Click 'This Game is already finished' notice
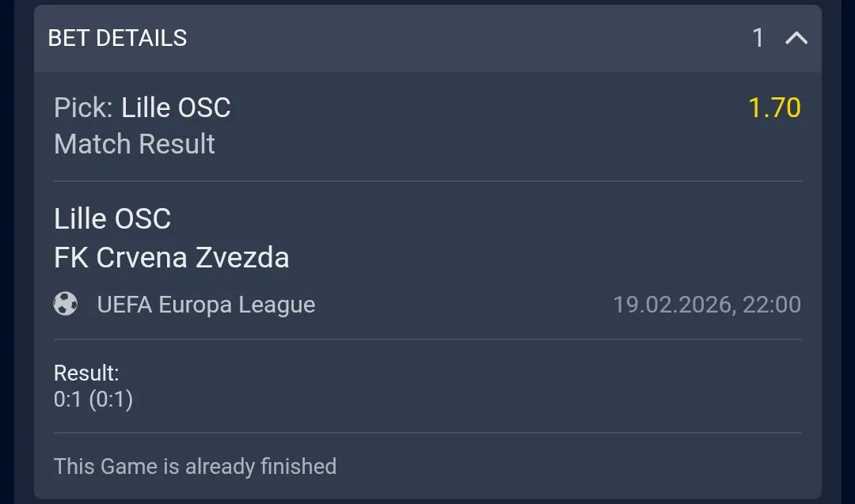Viewport: 855px width, 504px height. tap(195, 466)
